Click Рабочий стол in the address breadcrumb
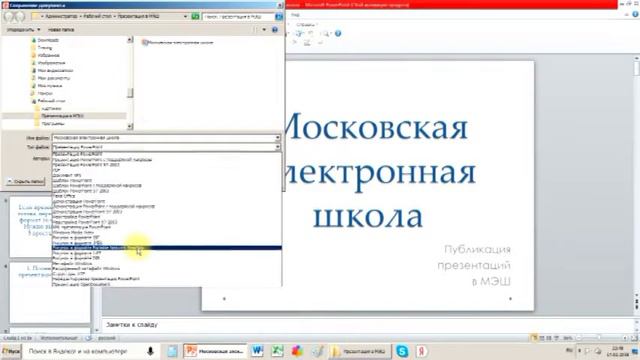Viewport: 640px width, 360px height. point(98,16)
